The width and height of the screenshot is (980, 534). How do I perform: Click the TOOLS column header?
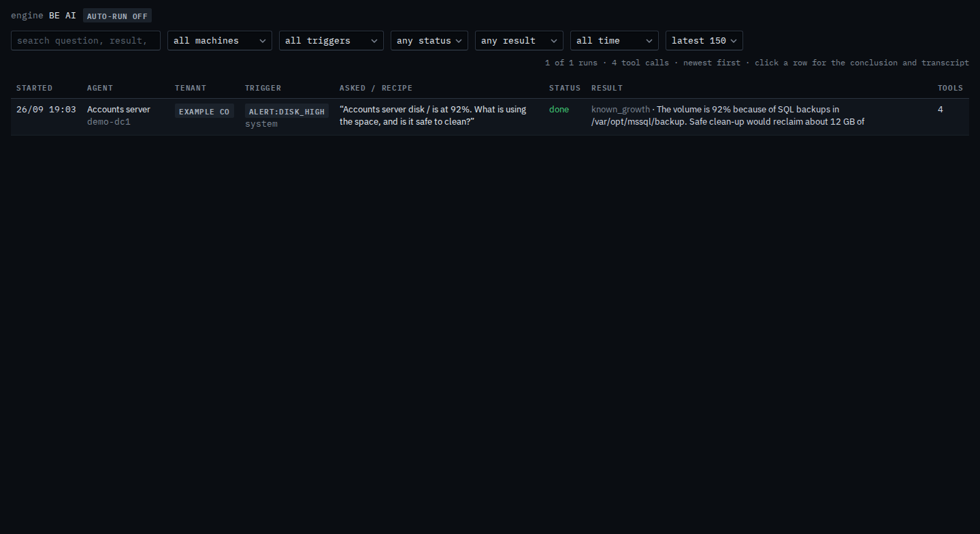[x=950, y=88]
